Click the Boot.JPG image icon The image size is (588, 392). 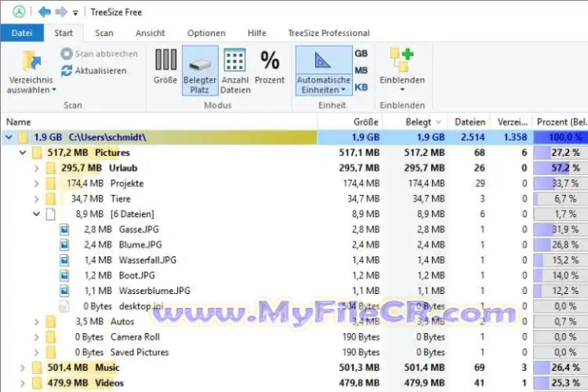[65, 275]
